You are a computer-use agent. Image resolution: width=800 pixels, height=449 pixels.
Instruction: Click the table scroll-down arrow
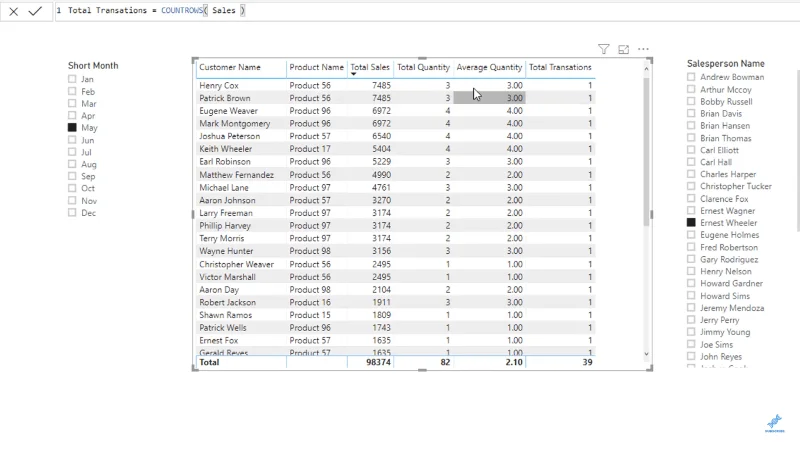coord(646,354)
